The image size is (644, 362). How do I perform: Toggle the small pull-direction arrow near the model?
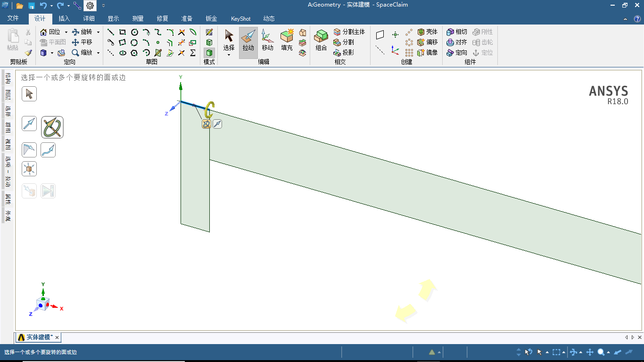(217, 124)
